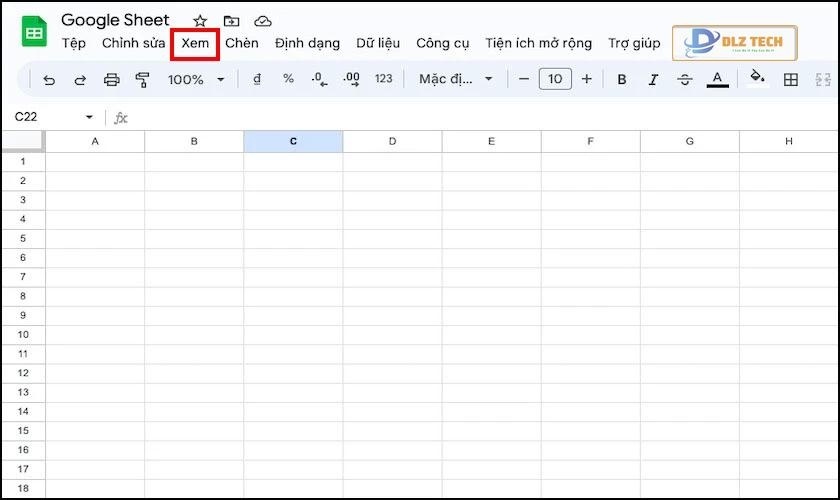Print the spreadsheet with the printer icon
This screenshot has width=840, height=500.
[x=112, y=79]
